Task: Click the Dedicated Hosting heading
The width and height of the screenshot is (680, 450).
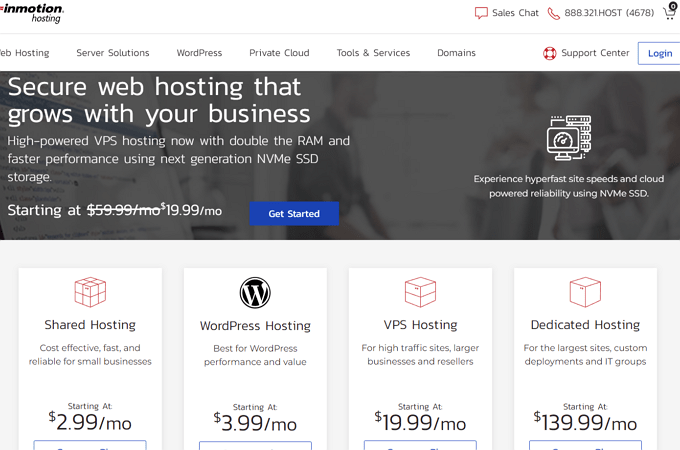Action: tap(585, 325)
